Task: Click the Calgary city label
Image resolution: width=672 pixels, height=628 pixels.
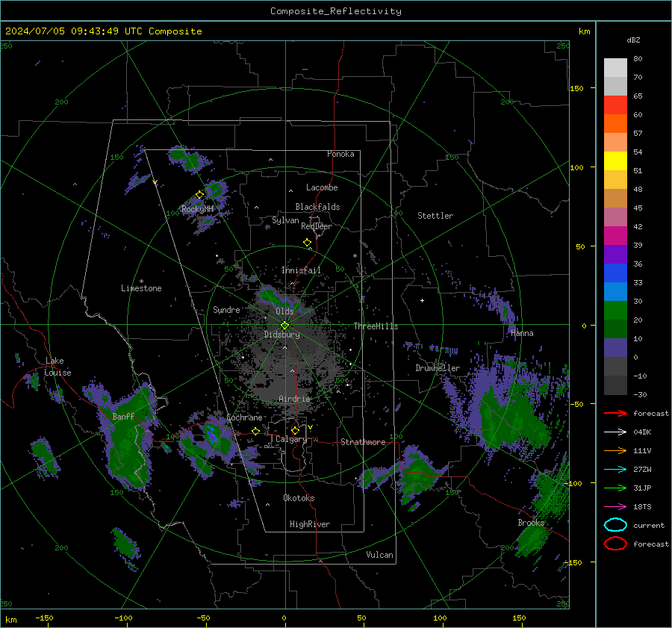Action: [x=291, y=439]
